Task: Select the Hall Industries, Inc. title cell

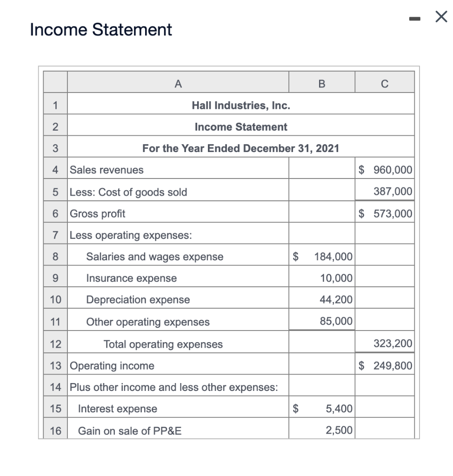Action: pyautogui.click(x=240, y=105)
